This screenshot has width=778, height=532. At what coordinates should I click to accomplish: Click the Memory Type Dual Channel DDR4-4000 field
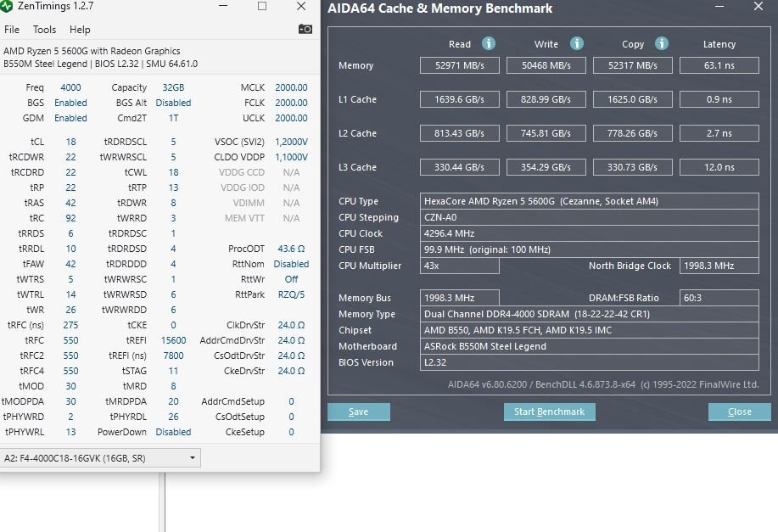click(x=590, y=314)
